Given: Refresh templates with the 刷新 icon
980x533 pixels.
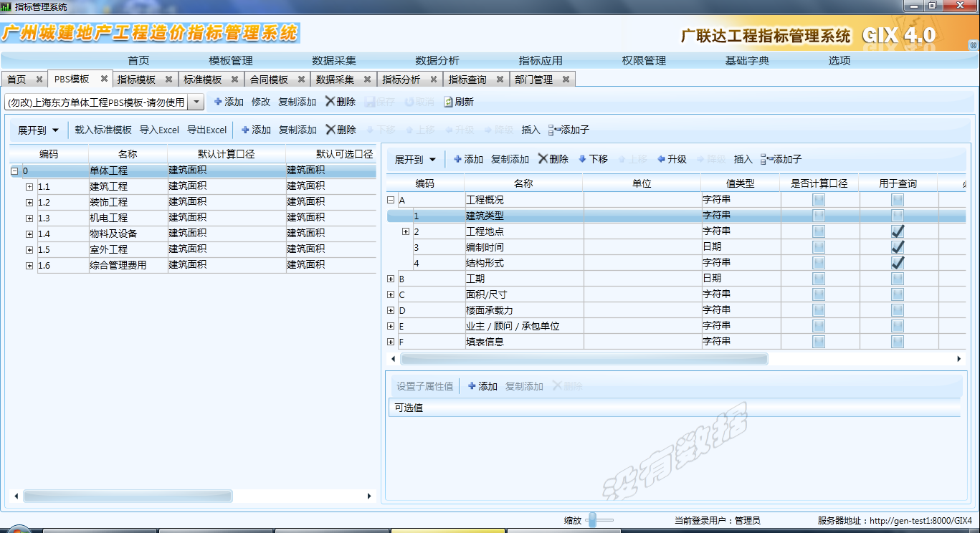Looking at the screenshot, I should [x=459, y=102].
